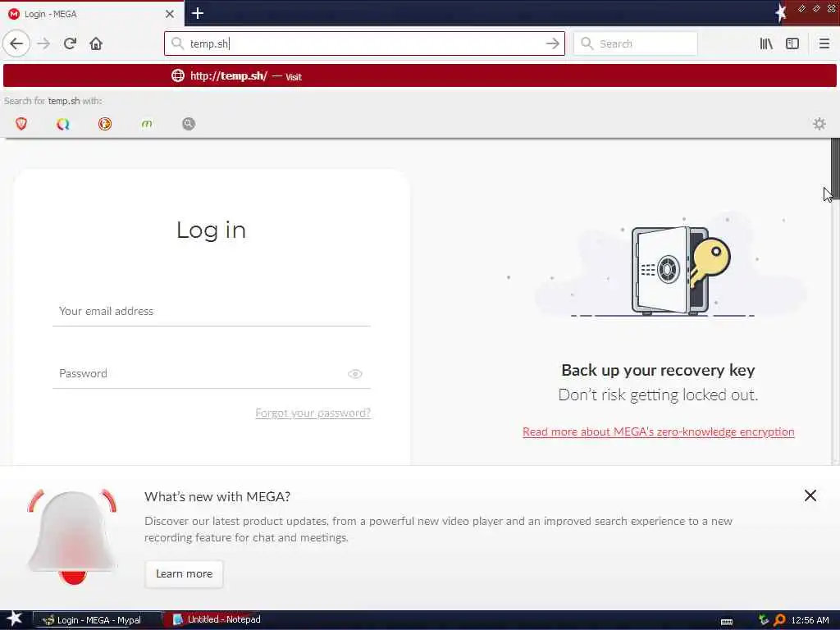Search with the multicolor ring engine icon

[63, 124]
